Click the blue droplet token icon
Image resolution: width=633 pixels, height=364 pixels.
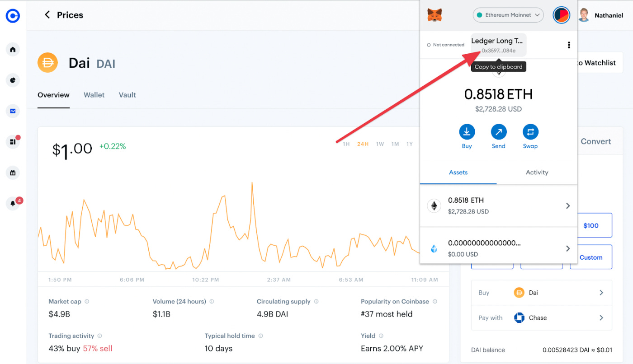pyautogui.click(x=434, y=248)
